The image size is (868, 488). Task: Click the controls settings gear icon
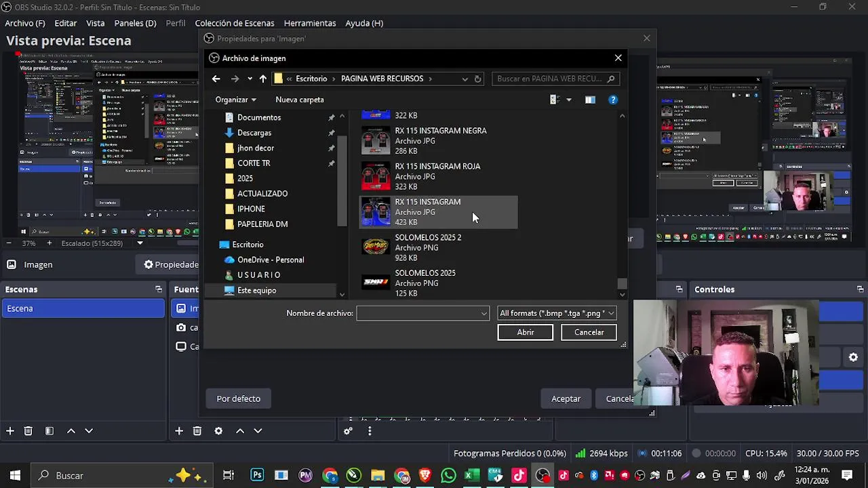click(x=854, y=357)
